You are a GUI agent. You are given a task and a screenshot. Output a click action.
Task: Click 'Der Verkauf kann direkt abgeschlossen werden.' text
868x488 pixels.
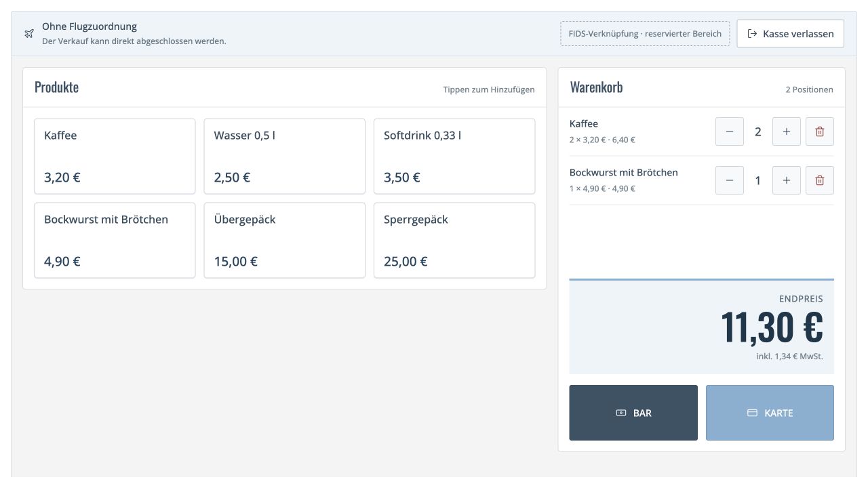(x=134, y=41)
